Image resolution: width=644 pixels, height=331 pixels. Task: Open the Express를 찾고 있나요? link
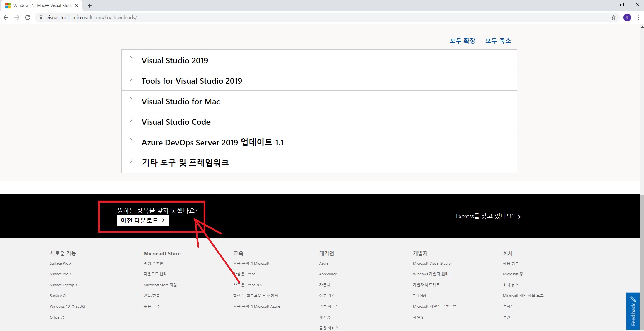pyautogui.click(x=488, y=216)
